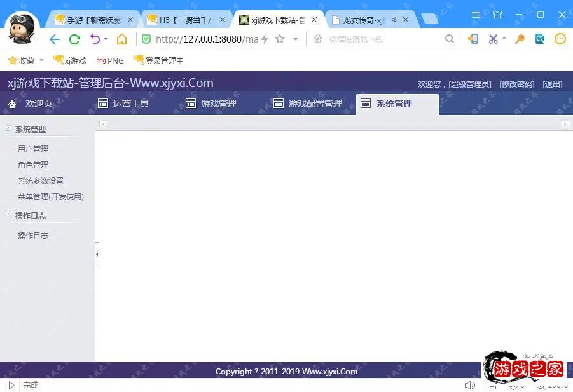Expand the screenshot tool dropdown arrow

[x=503, y=39]
